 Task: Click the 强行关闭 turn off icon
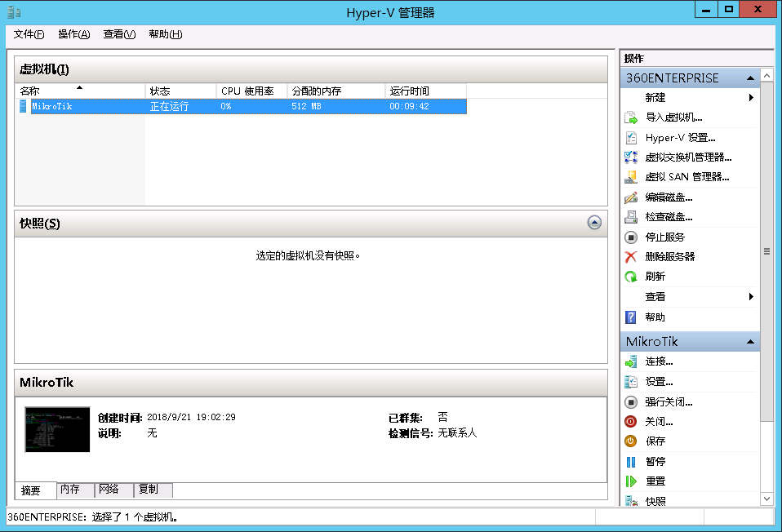point(631,402)
